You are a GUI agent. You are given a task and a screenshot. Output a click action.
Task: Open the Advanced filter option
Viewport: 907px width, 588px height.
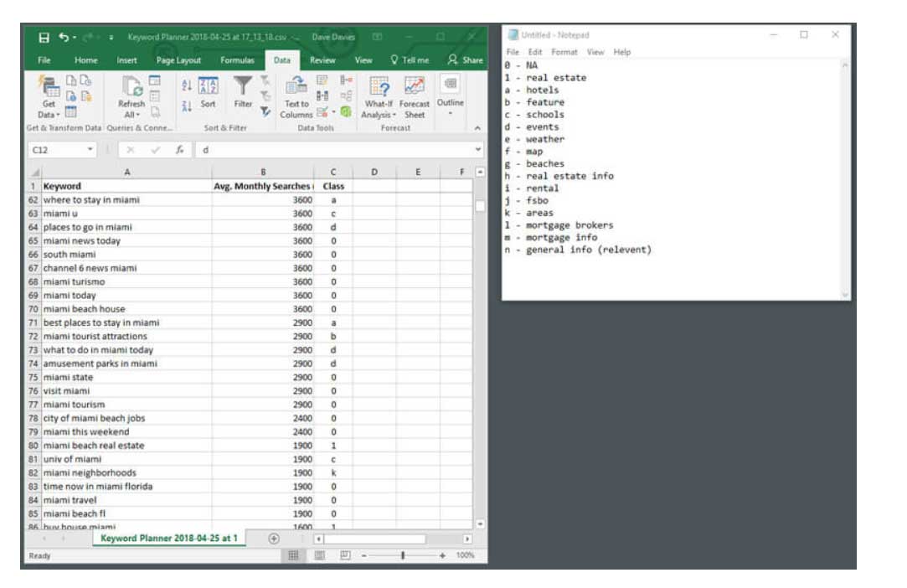[265, 111]
